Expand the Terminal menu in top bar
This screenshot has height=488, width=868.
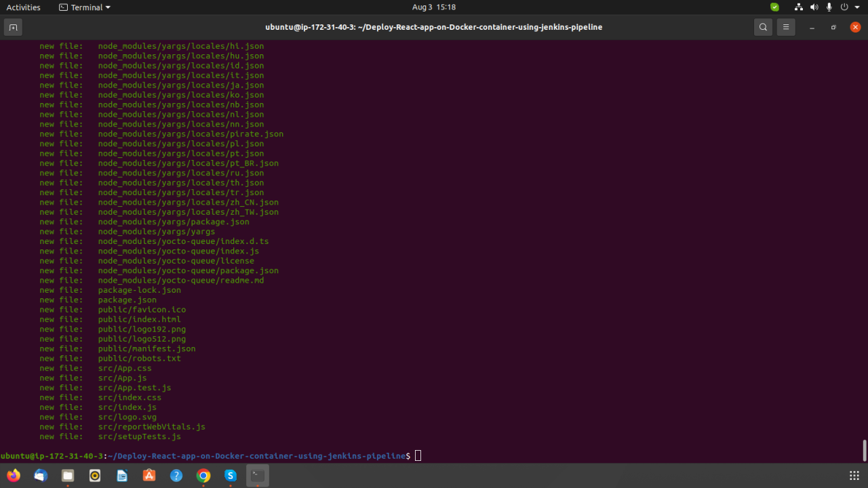[84, 7]
